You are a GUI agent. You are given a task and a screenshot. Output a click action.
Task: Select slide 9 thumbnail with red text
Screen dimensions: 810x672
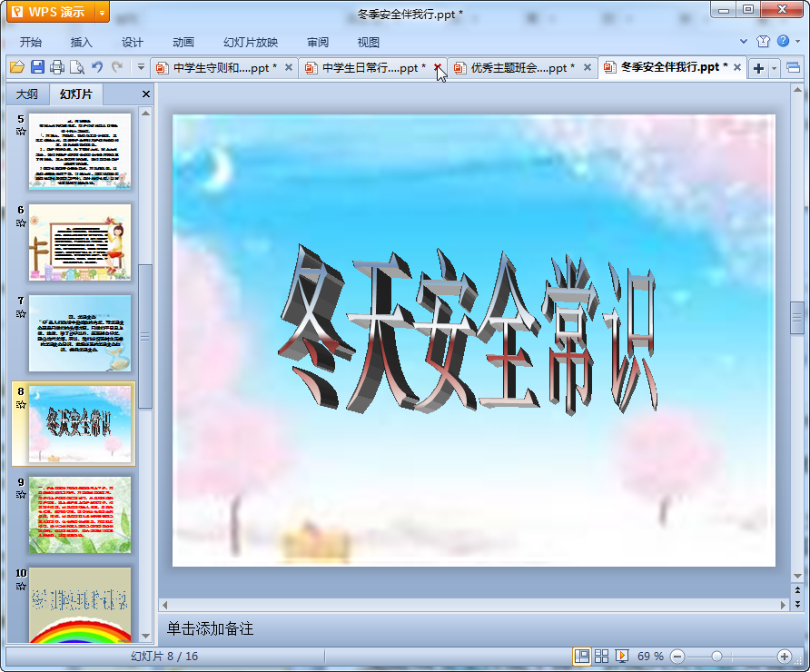80,515
